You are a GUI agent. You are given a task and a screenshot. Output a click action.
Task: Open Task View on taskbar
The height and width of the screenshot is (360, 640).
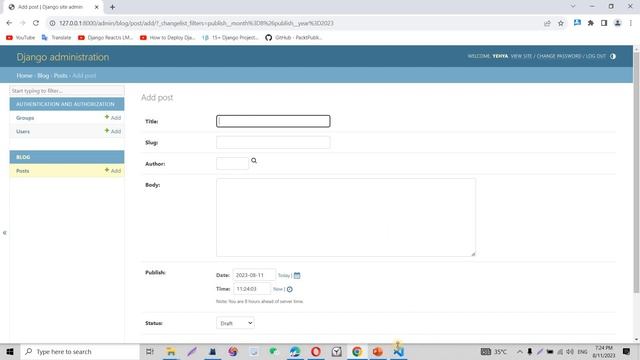click(150, 352)
